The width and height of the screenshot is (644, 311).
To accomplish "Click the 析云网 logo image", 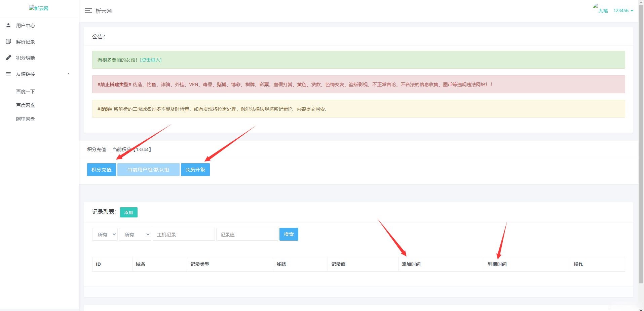I will 39,8.
